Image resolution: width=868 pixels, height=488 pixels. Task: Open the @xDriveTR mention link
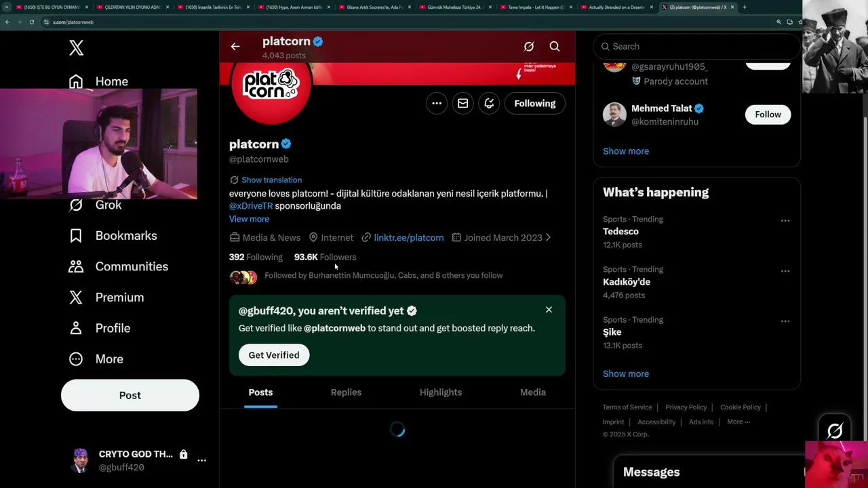pos(251,205)
